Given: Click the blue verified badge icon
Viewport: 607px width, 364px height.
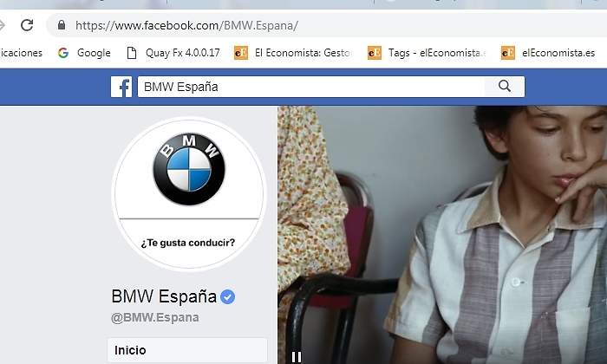Looking at the screenshot, I should coord(227,296).
